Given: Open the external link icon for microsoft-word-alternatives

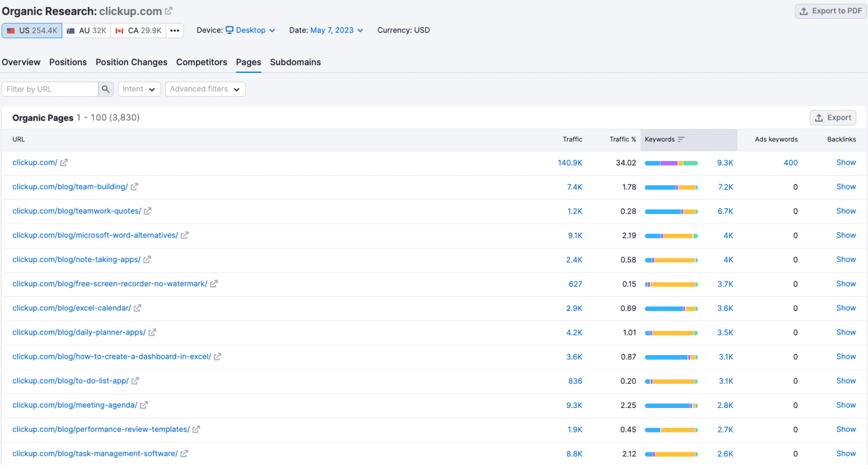Looking at the screenshot, I should [184, 235].
